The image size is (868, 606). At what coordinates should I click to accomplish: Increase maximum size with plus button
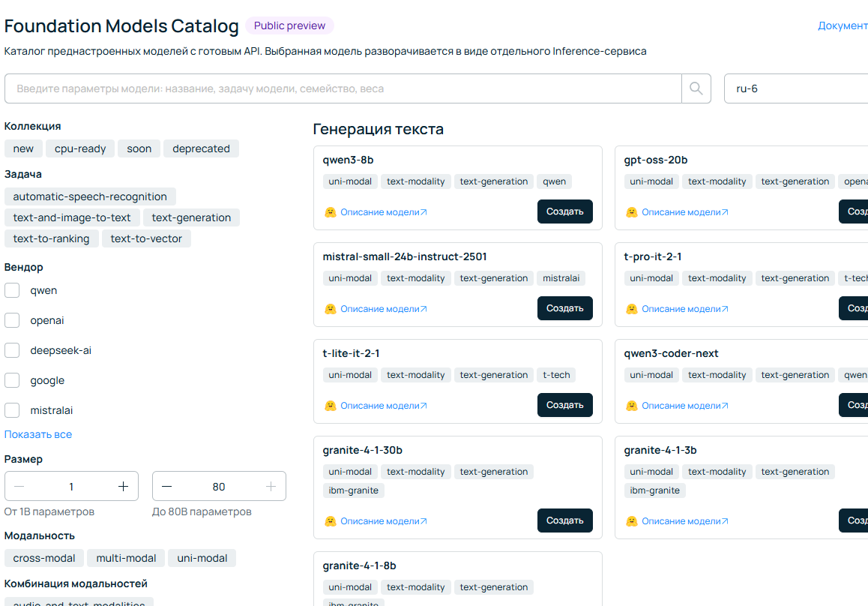271,486
